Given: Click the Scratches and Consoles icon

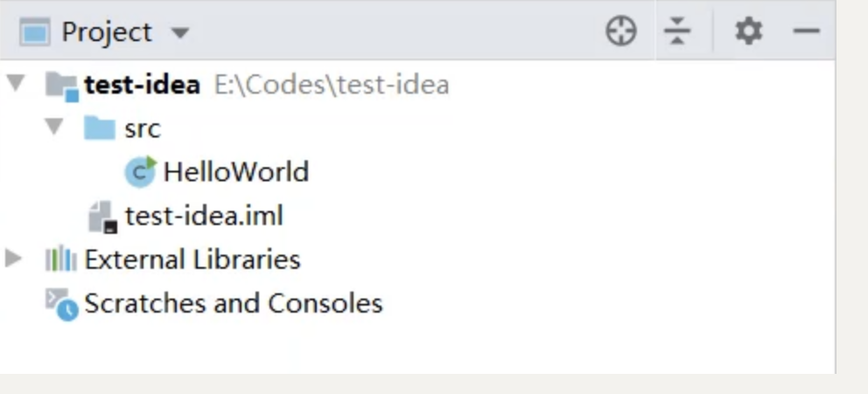Looking at the screenshot, I should [x=61, y=304].
